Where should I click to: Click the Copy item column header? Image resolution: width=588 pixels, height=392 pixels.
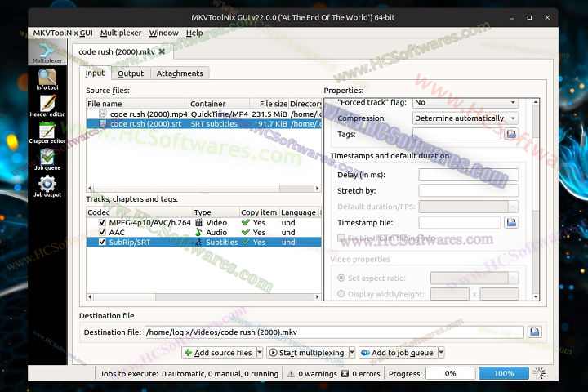pyautogui.click(x=259, y=212)
